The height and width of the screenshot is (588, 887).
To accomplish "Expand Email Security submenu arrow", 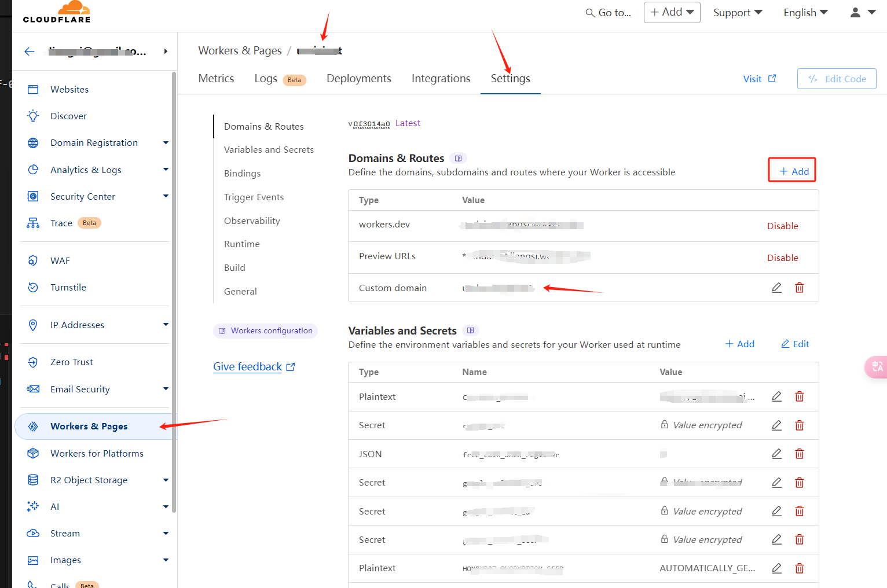I will (166, 389).
